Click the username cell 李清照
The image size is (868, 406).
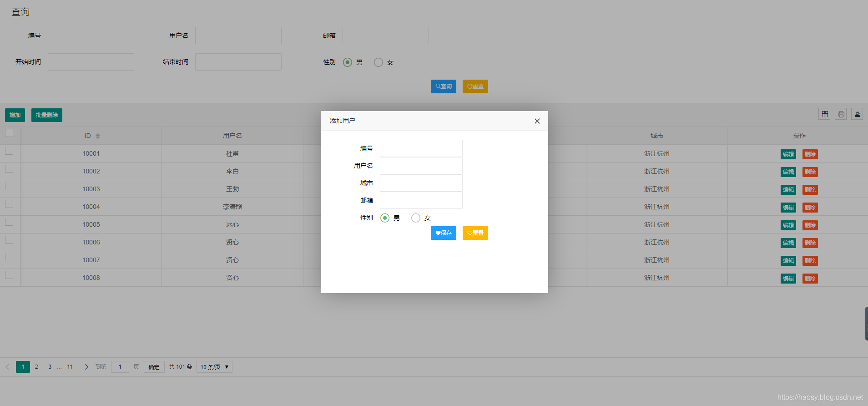click(232, 207)
